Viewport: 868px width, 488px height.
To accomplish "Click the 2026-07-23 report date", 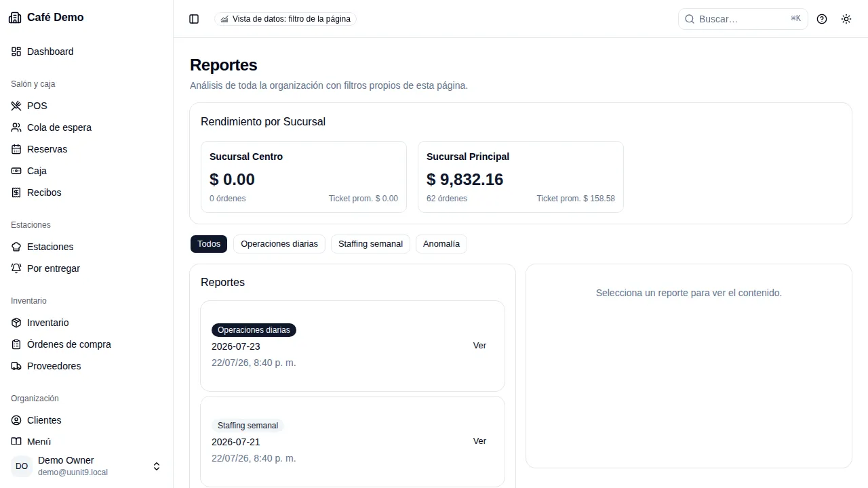I will point(236,346).
